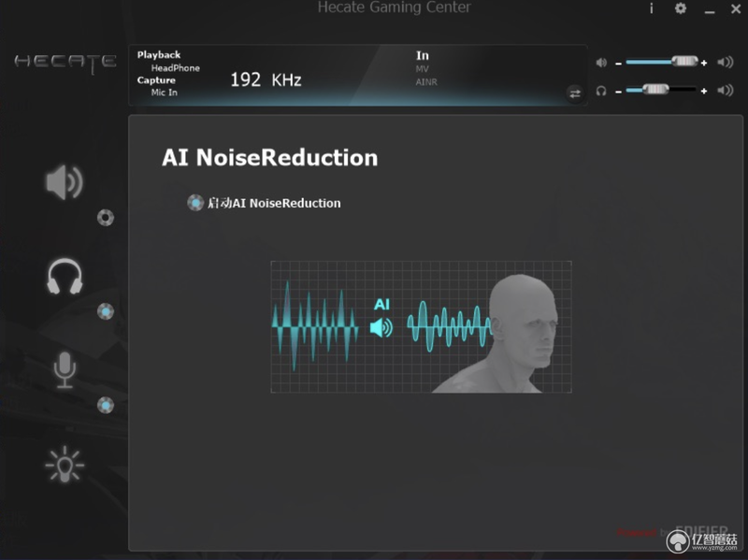Click the swap devices arrows icon

(x=575, y=93)
